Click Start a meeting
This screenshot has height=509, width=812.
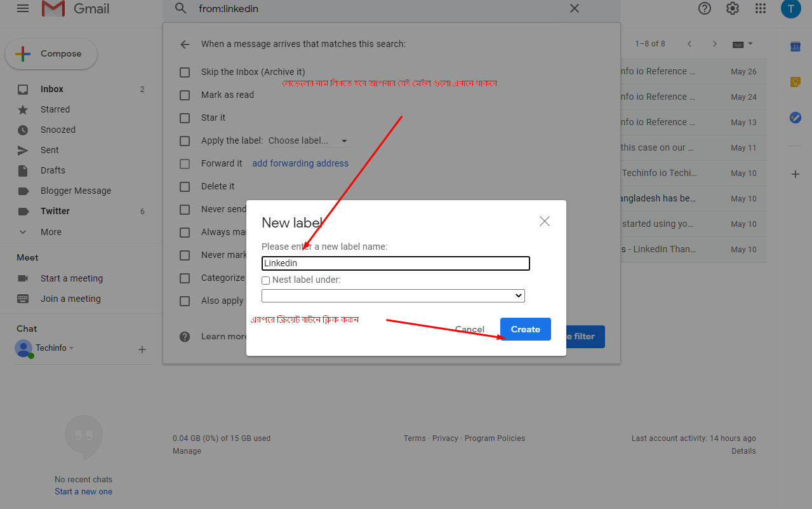tap(72, 278)
